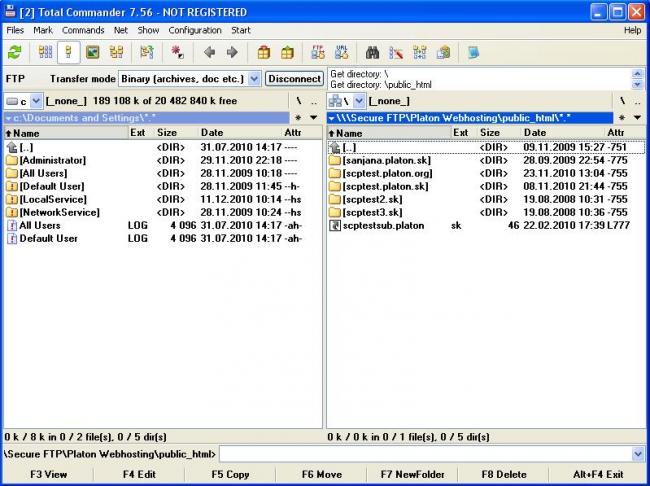
Task: Click the command line input field
Action: (x=426, y=454)
